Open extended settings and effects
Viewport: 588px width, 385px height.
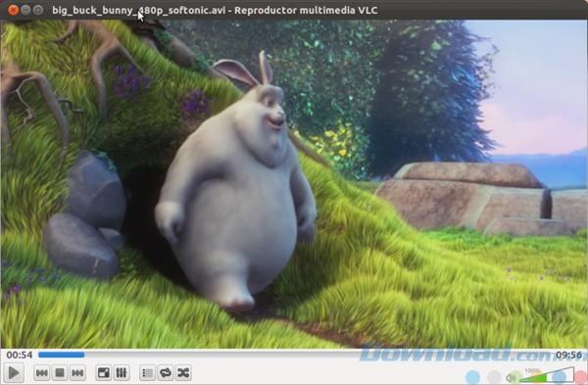coord(122,372)
